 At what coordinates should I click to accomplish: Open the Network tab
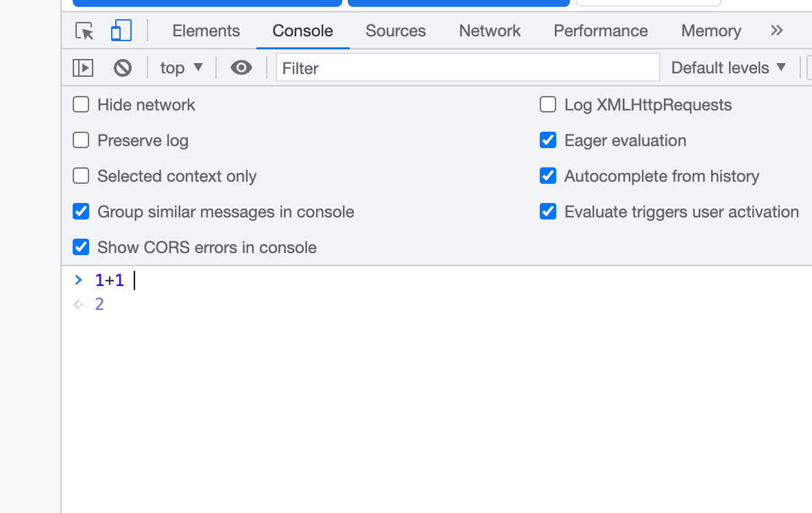490,31
